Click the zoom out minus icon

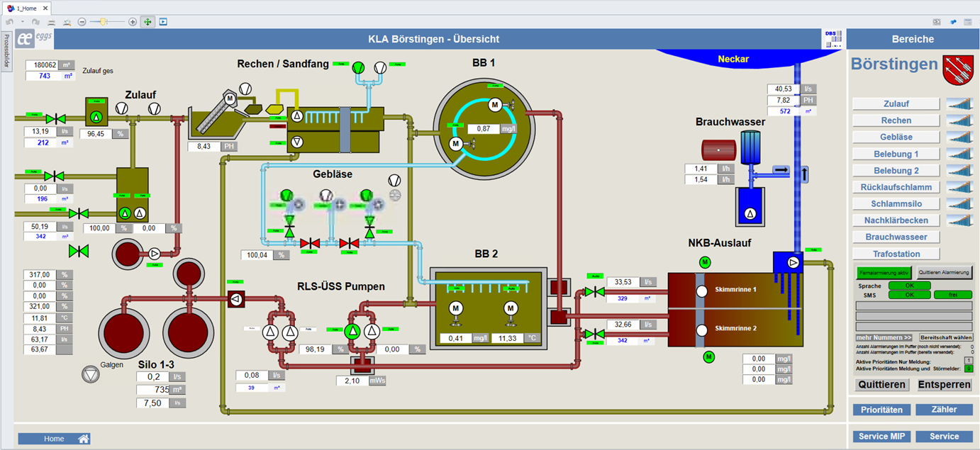click(82, 22)
